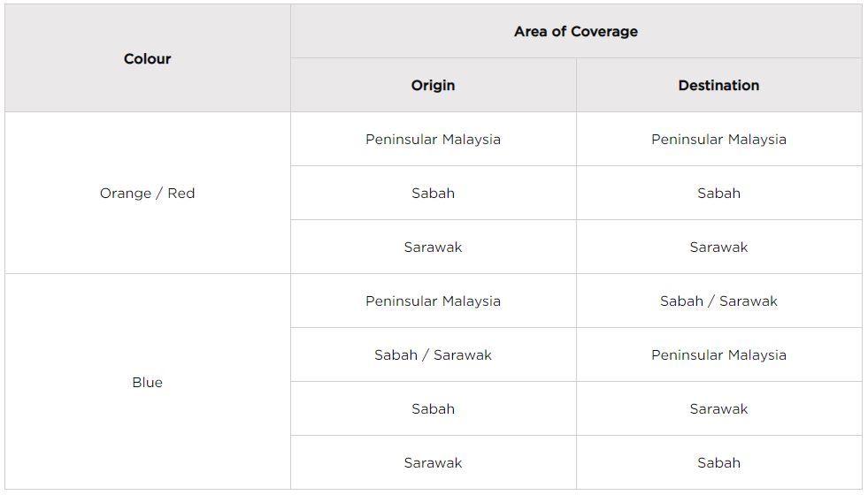Click the Origin column header
The height and width of the screenshot is (495, 868).
pyautogui.click(x=433, y=85)
